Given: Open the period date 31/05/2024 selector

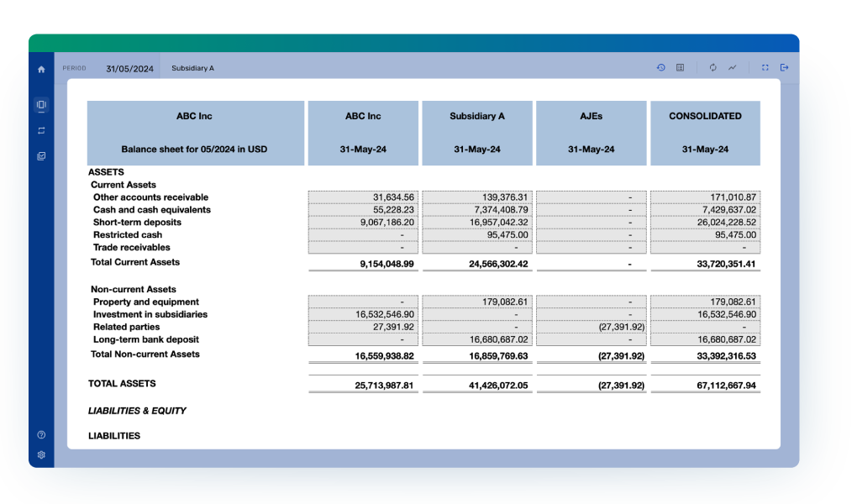Looking at the screenshot, I should pyautogui.click(x=129, y=69).
